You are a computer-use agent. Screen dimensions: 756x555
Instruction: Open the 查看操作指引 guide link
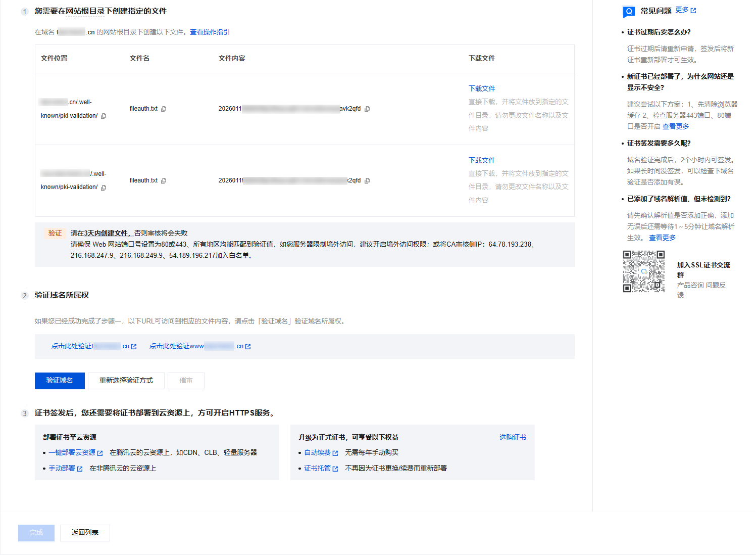click(210, 32)
